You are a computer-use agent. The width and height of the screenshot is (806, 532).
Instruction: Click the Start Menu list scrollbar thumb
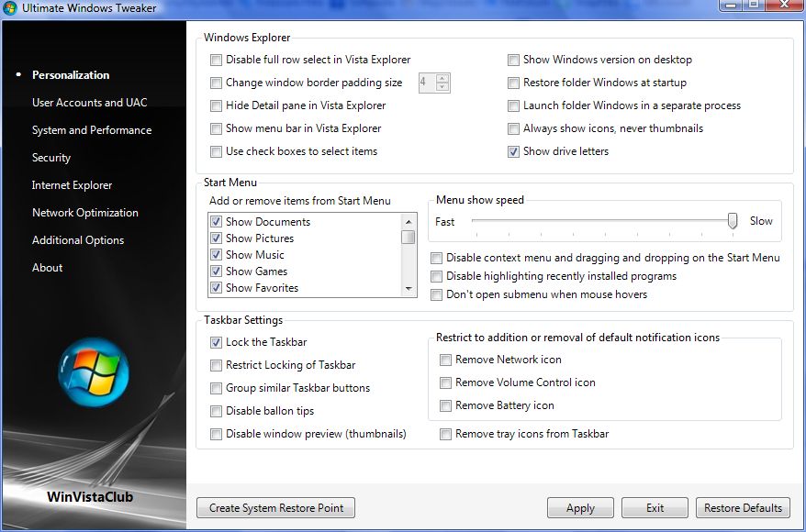(409, 238)
